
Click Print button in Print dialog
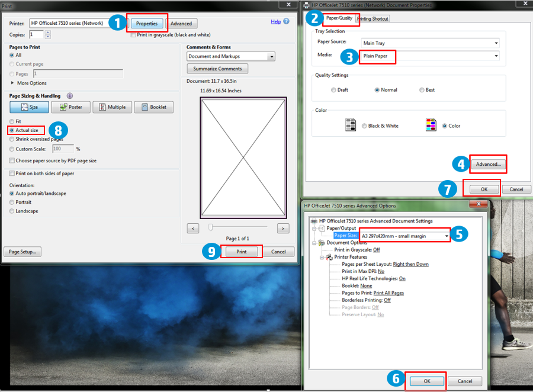coord(242,252)
